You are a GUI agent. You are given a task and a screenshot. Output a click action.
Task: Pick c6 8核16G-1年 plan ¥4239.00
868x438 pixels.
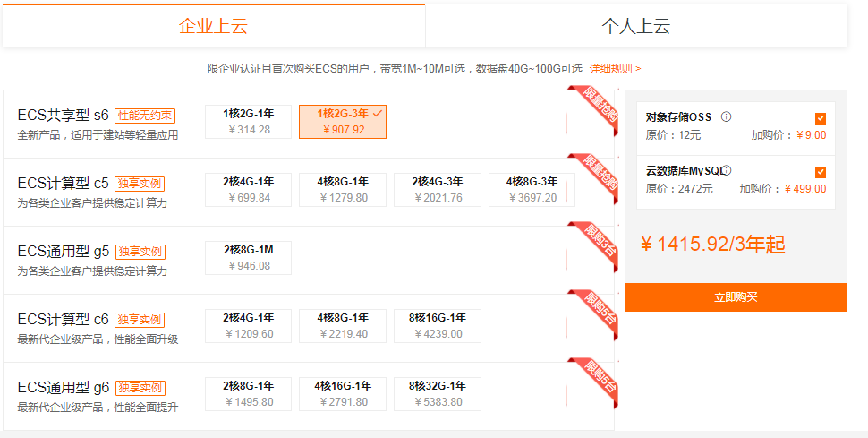click(x=438, y=326)
